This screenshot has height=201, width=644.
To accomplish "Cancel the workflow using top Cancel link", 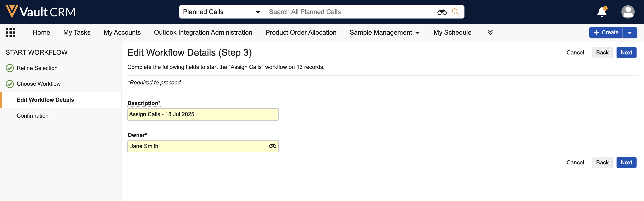I will pyautogui.click(x=575, y=53).
